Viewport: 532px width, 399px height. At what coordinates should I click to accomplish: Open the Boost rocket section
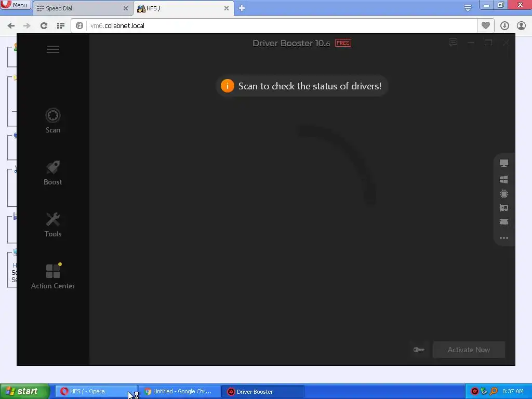[x=53, y=172]
